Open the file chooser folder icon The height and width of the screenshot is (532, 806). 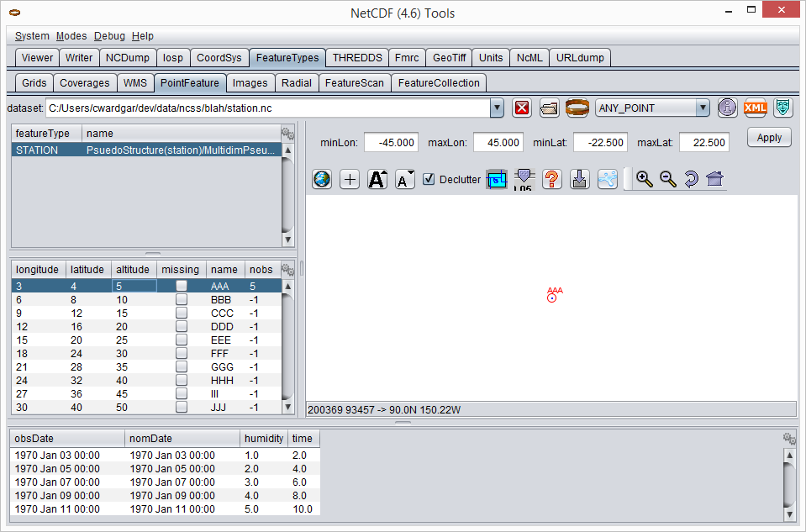(x=549, y=108)
